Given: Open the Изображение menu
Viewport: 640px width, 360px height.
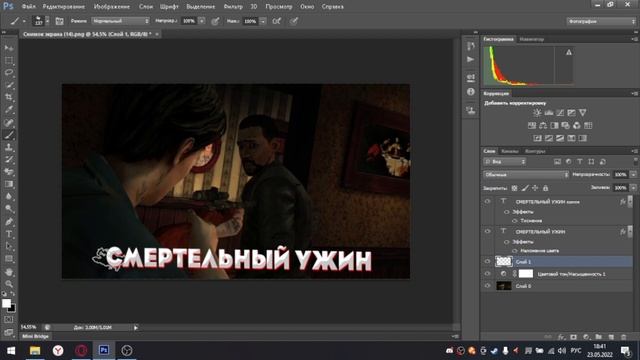Looking at the screenshot, I should (112, 7).
